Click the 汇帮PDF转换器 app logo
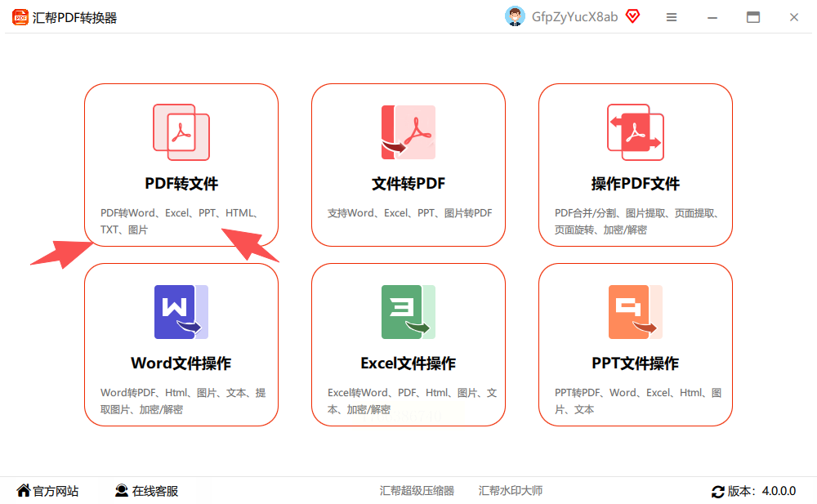Viewport: 817px width, 504px height. pos(20,17)
